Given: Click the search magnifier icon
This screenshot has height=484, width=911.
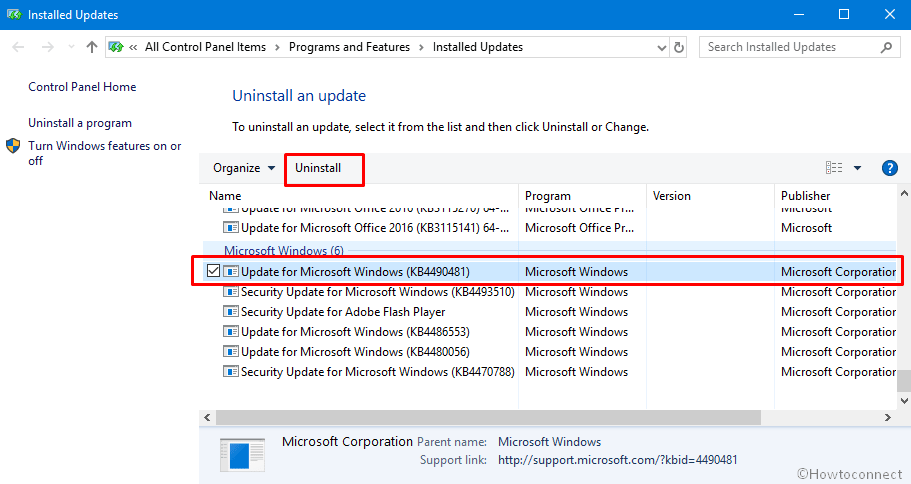Looking at the screenshot, I should 886,47.
